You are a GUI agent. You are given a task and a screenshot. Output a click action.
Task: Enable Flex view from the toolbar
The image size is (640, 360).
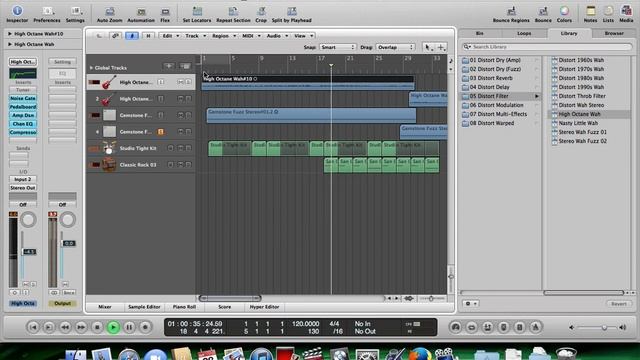point(165,11)
